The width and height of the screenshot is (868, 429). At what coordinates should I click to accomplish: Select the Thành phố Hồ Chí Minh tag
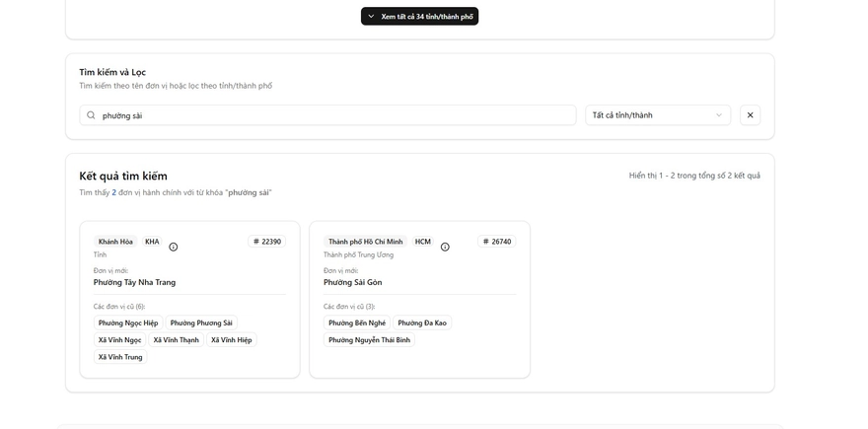tap(365, 242)
